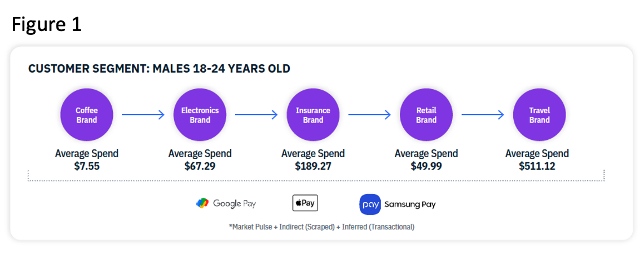Click the Figure 1 caption
644x266 pixels.
click(47, 24)
